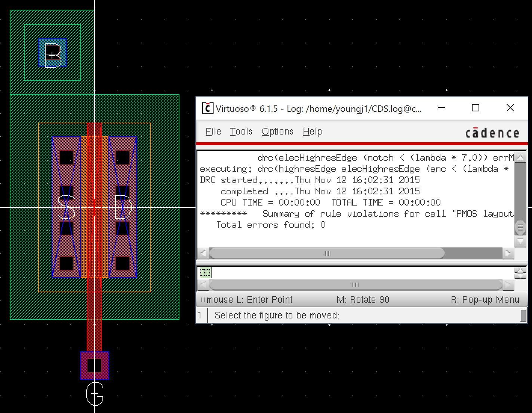The image size is (532, 413).
Task: Click the body contact labeled B
Action: pos(52,53)
